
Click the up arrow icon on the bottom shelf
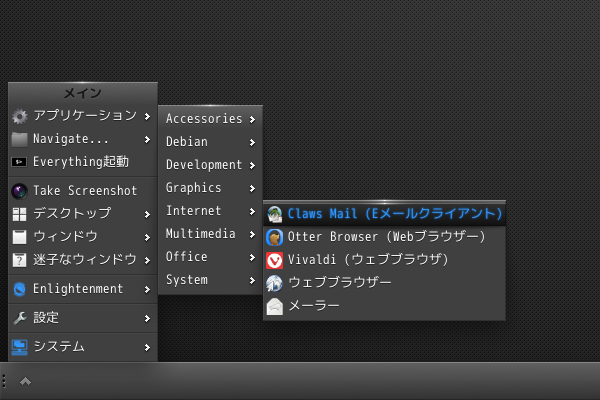[x=25, y=381]
